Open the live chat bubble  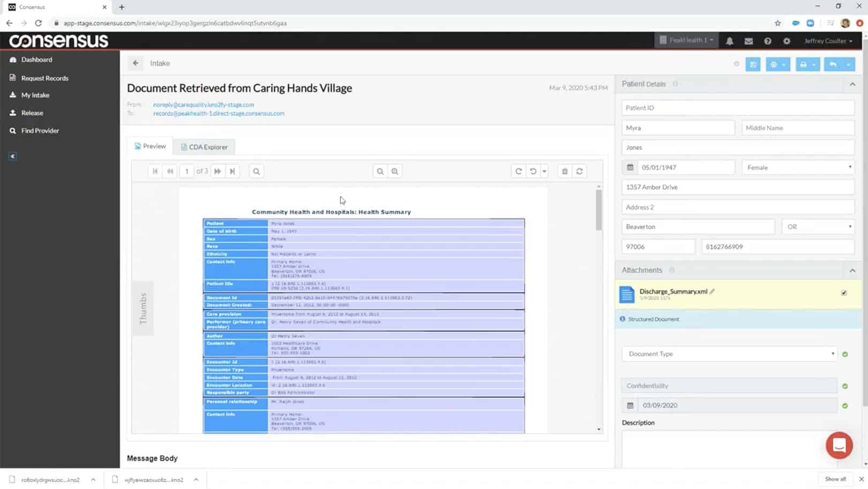[839, 445]
